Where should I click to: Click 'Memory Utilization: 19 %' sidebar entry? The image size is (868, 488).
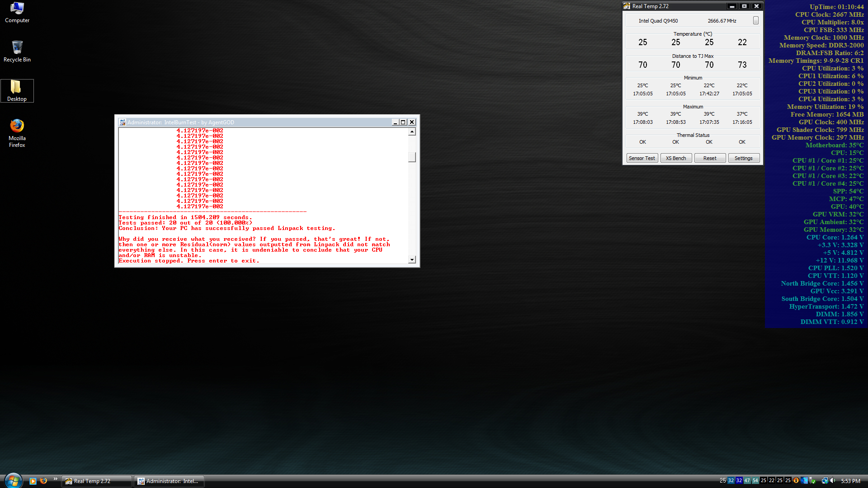[825, 107]
